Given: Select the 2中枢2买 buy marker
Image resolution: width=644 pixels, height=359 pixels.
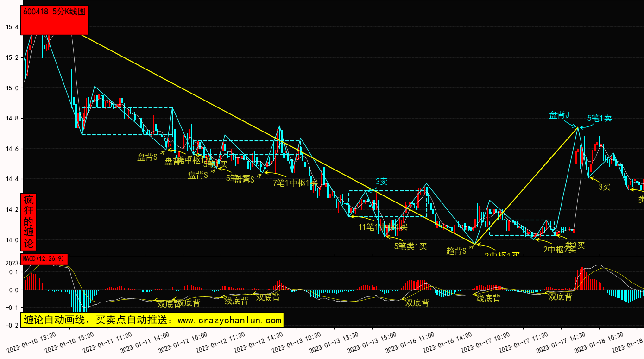Looking at the screenshot, I should point(560,250).
